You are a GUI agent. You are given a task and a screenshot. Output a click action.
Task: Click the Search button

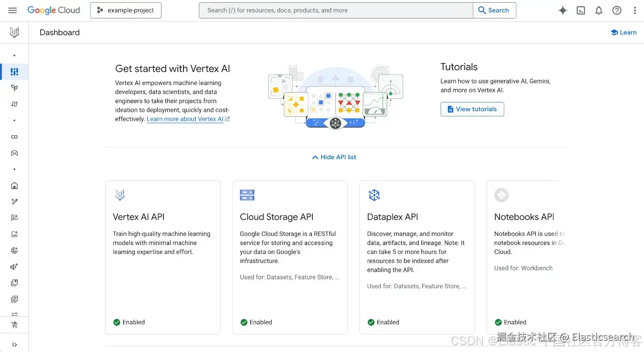494,10
